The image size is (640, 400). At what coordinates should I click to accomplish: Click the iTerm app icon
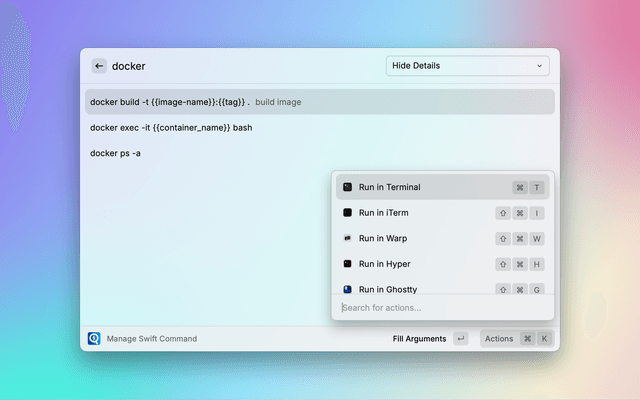[347, 213]
